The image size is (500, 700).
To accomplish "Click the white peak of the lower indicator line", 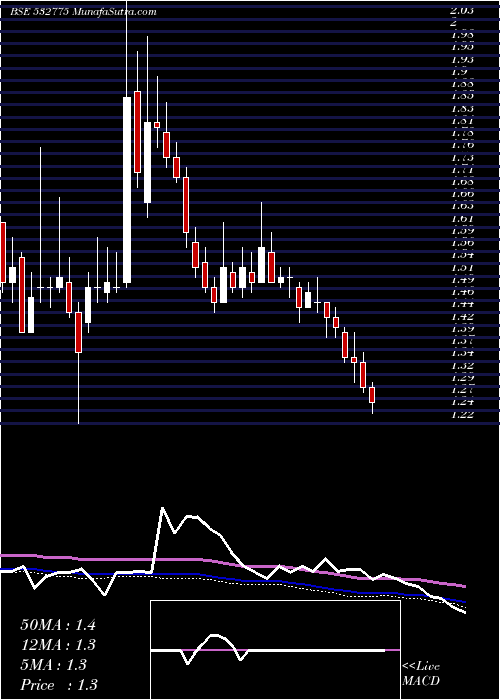I will point(162,508).
